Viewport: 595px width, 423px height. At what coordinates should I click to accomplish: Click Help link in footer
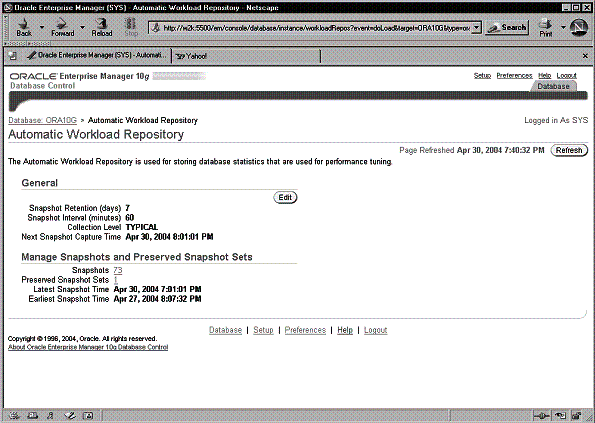coord(345,330)
